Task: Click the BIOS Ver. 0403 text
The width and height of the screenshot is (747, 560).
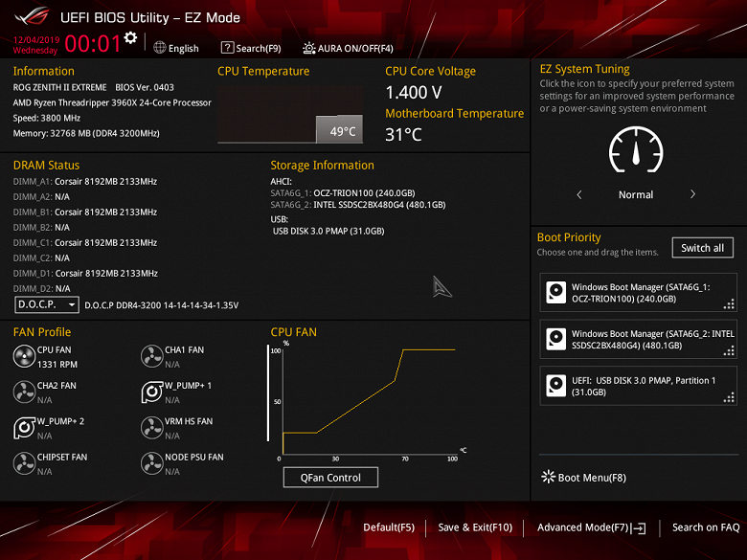Action: tap(145, 87)
